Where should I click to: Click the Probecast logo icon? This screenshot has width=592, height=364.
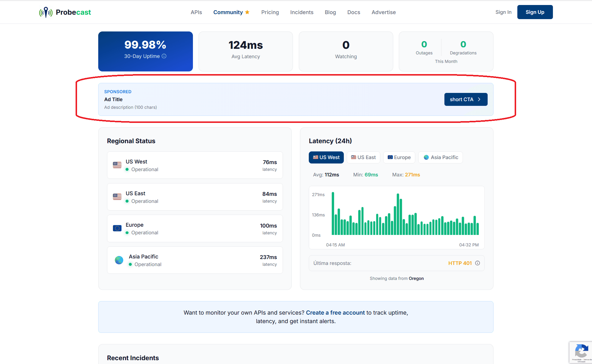tap(46, 12)
